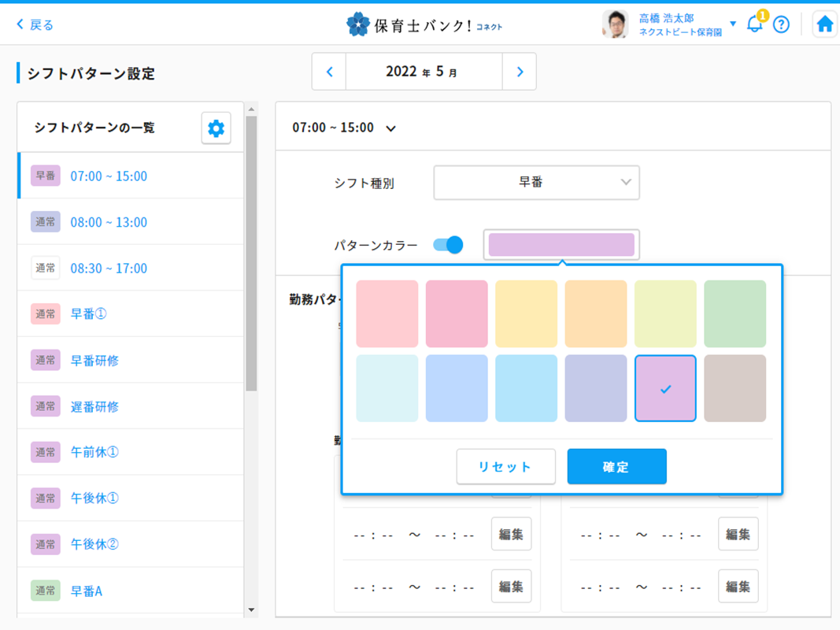Click the user profile avatar photo
Viewport: 840px width, 630px height.
click(616, 24)
